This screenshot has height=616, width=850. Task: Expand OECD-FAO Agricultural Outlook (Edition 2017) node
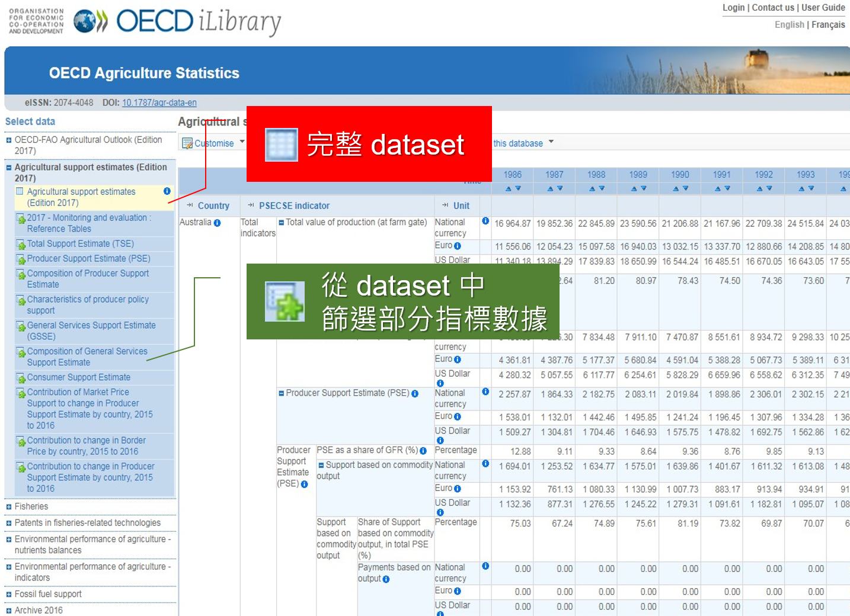(9, 140)
